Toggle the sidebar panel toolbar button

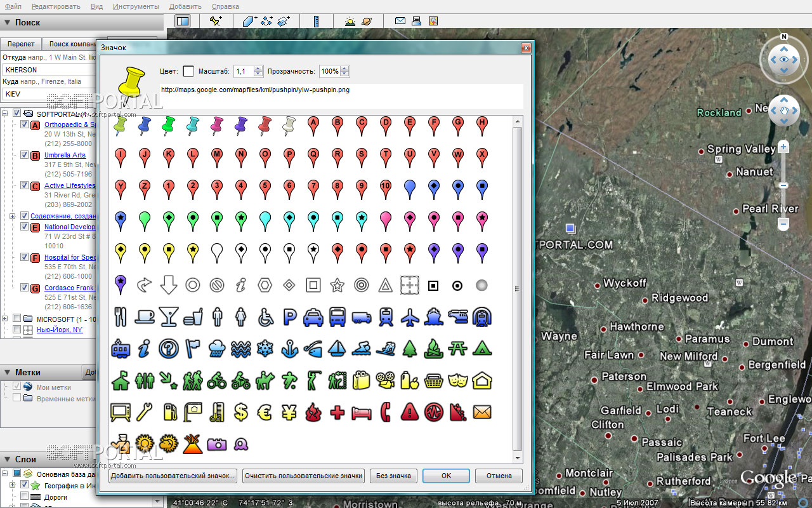tap(183, 21)
